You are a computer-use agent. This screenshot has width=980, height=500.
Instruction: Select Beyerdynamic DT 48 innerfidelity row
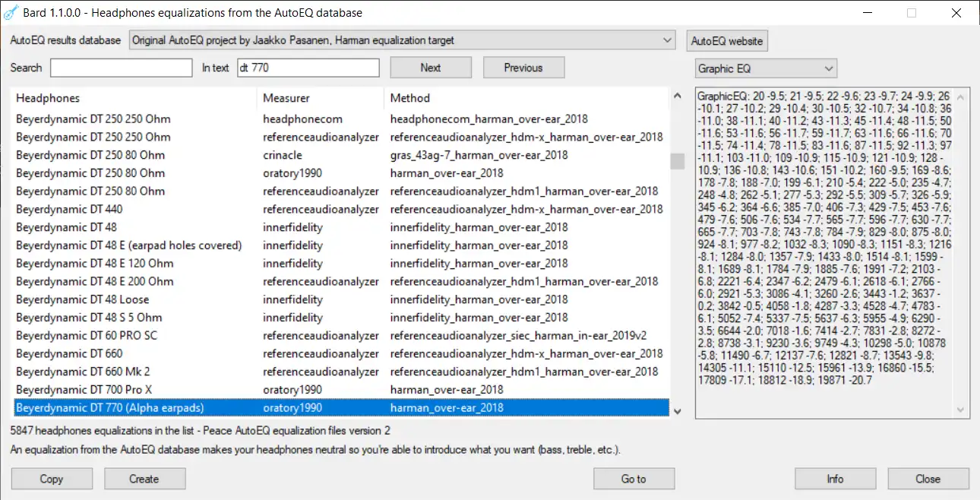(340, 227)
